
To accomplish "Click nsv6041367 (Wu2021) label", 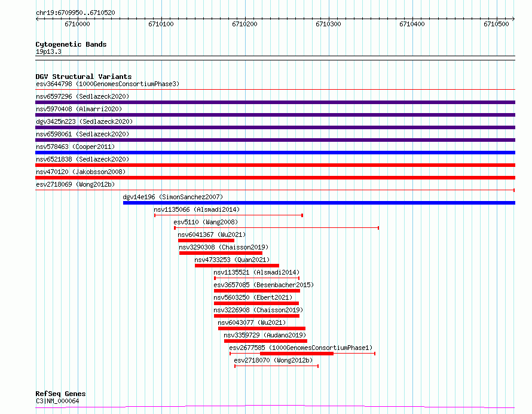I will click(212, 235).
